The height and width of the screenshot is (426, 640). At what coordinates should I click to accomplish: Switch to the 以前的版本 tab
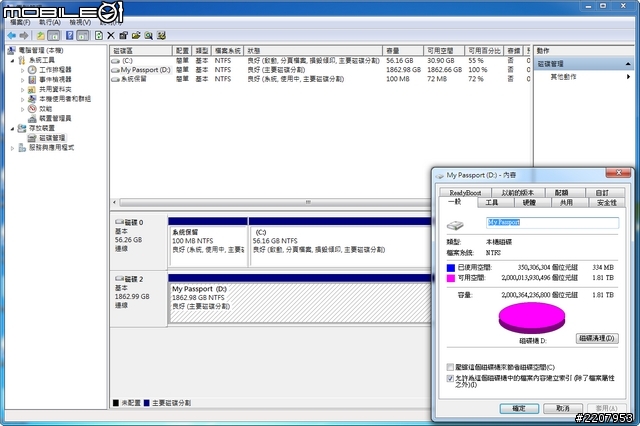coord(517,193)
